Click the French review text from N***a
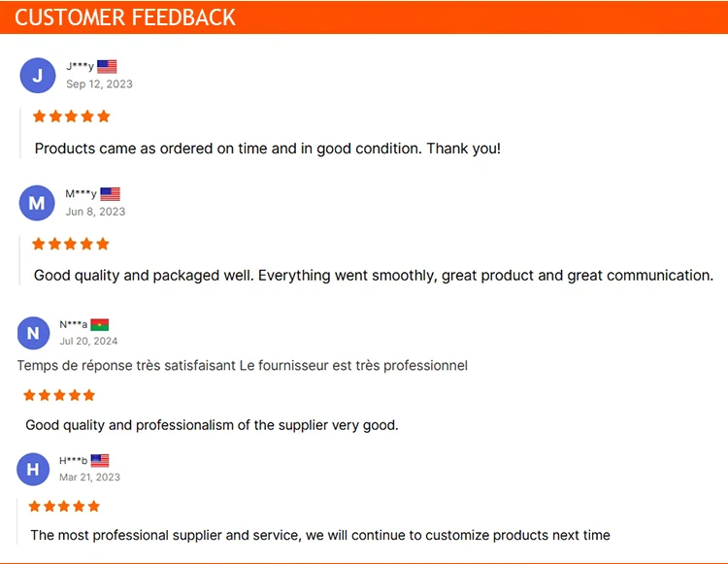 [243, 366]
